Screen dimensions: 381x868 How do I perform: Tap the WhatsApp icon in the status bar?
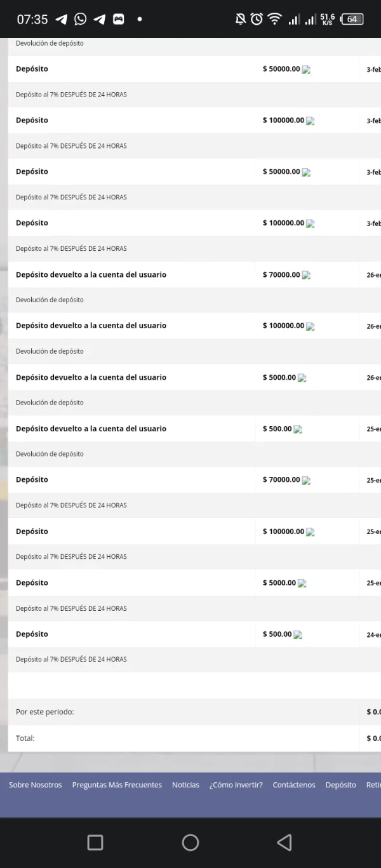point(79,19)
